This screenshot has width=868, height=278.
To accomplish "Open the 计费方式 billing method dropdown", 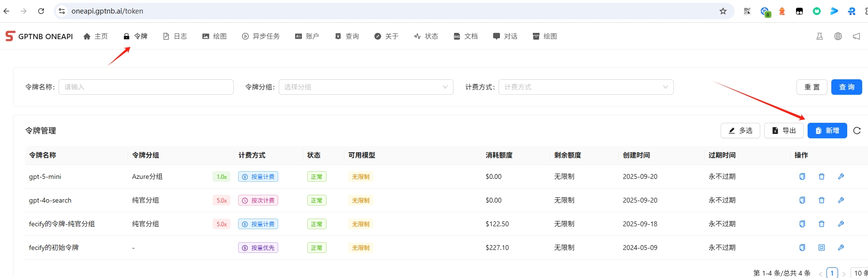I will pos(585,87).
